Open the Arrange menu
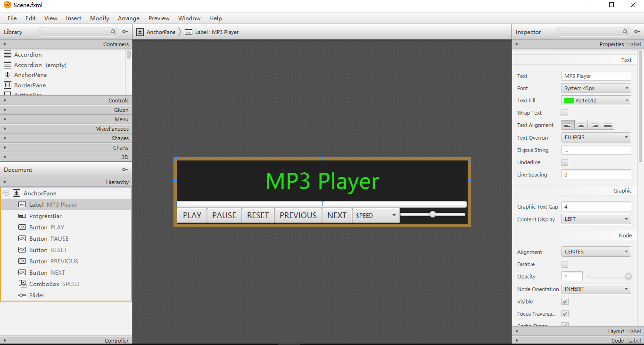Viewport: 644px width, 345px height. click(129, 18)
